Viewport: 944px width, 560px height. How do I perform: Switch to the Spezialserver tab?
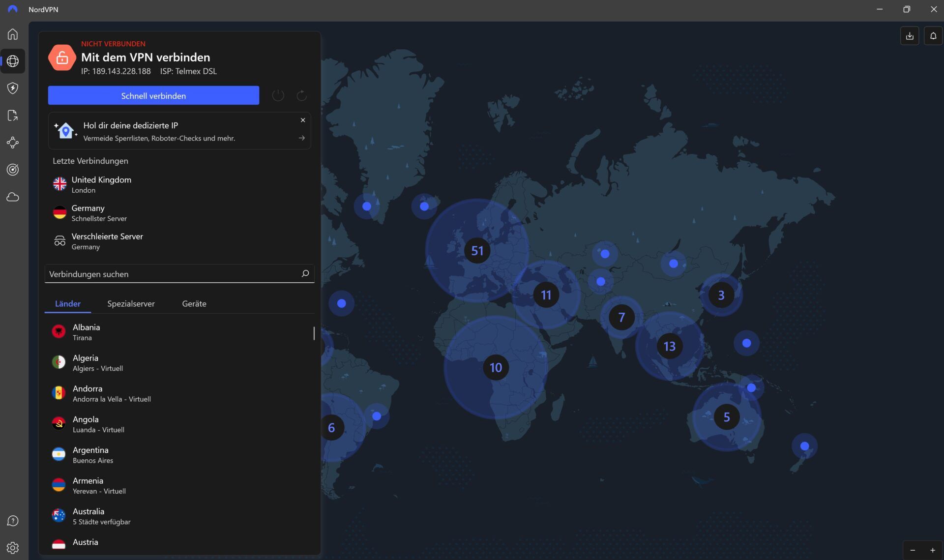[x=131, y=303]
